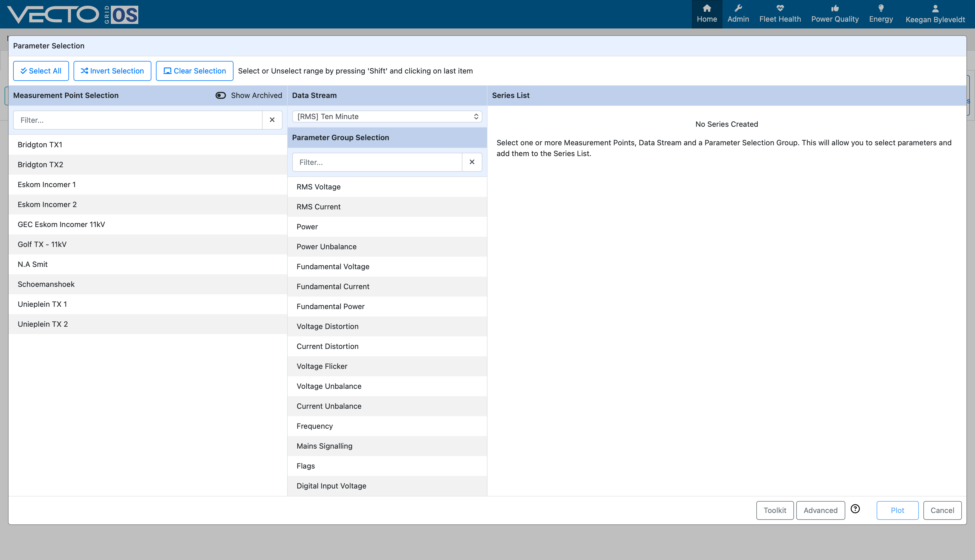Choose Voltage Unbalance group
Screen dimensions: 975x560
(x=387, y=387)
